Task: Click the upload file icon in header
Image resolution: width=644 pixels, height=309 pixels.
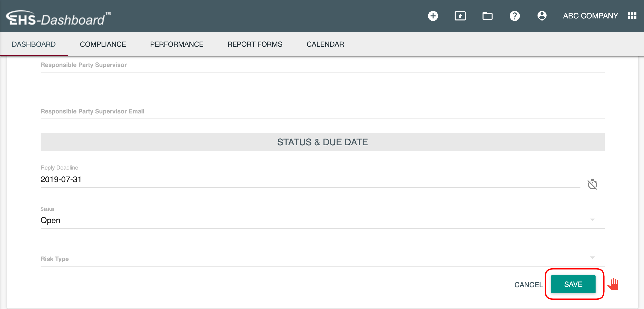Action: coord(460,16)
